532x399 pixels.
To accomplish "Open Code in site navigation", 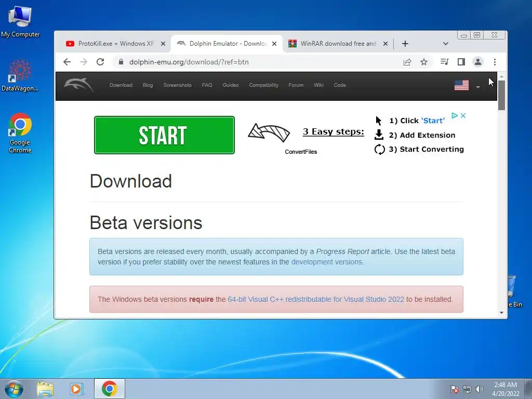I will (x=340, y=85).
